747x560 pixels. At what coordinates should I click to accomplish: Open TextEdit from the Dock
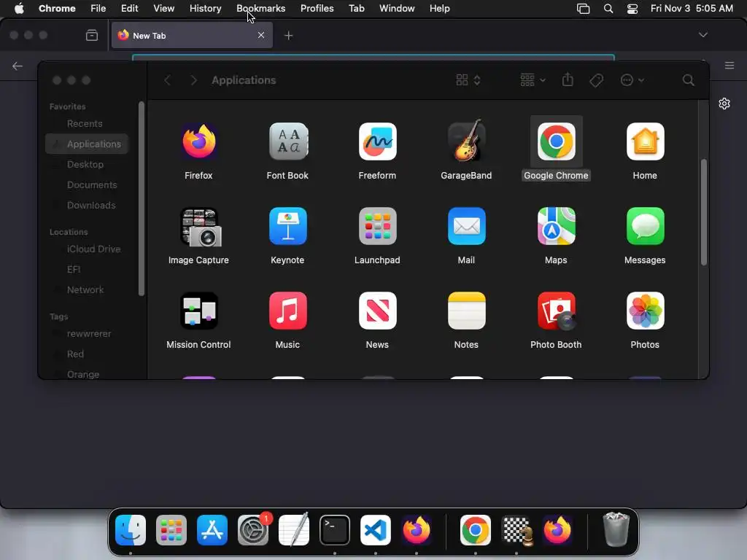click(294, 529)
